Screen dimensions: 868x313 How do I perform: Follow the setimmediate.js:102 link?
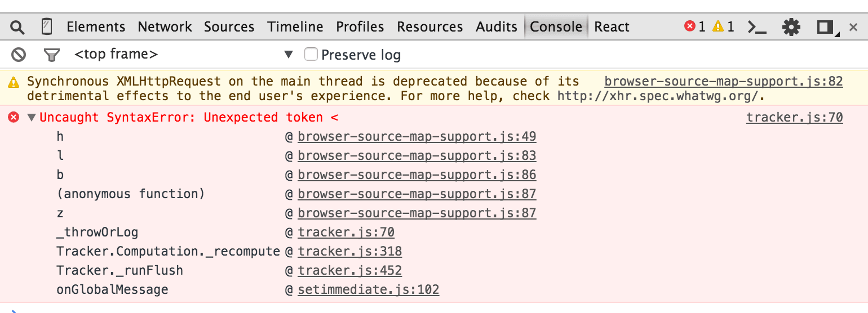pyautogui.click(x=368, y=290)
